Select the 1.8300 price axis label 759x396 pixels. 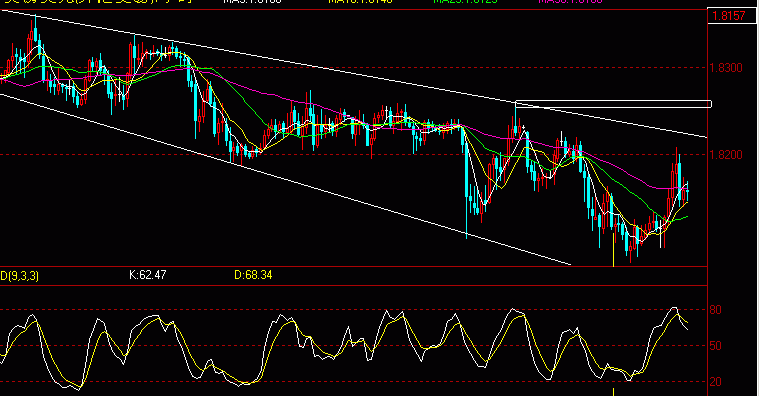(x=726, y=68)
